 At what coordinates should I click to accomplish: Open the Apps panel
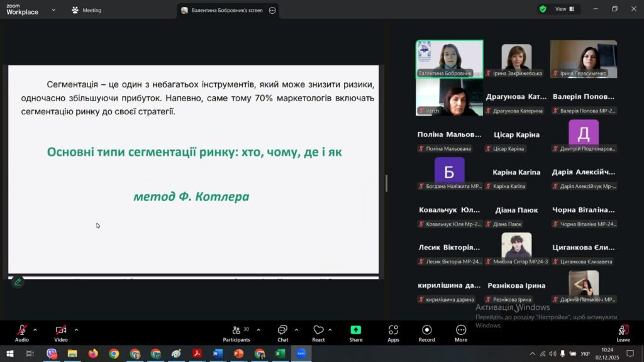[x=393, y=332]
